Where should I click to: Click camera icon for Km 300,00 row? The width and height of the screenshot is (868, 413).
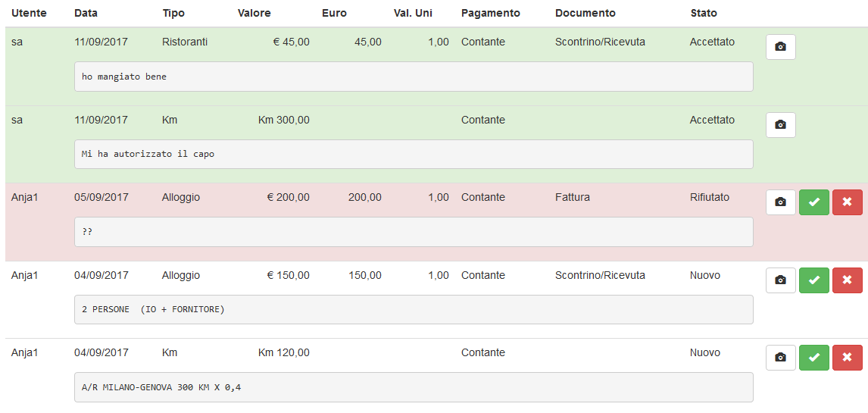click(x=780, y=125)
